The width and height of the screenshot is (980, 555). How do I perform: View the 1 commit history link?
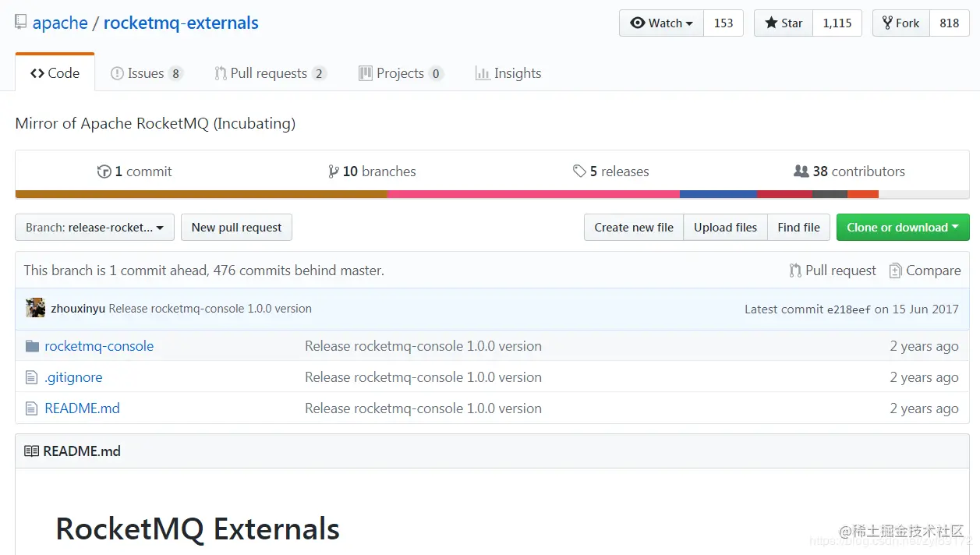(134, 171)
